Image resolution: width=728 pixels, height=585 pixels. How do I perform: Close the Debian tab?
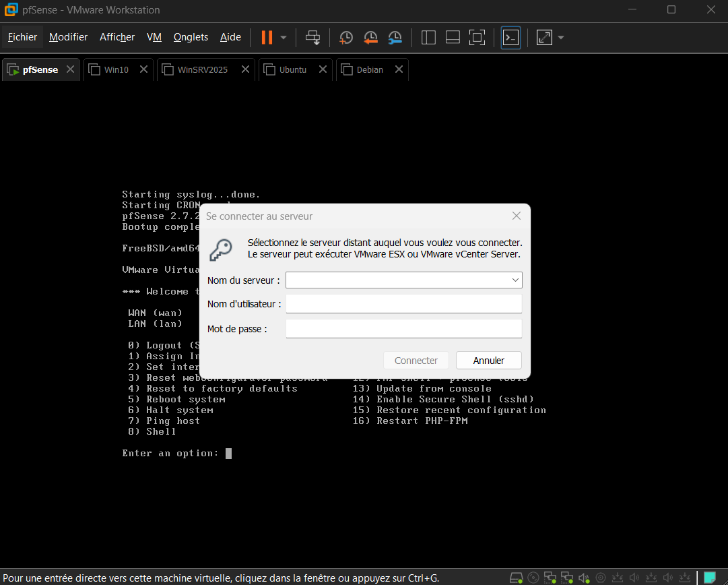399,69
